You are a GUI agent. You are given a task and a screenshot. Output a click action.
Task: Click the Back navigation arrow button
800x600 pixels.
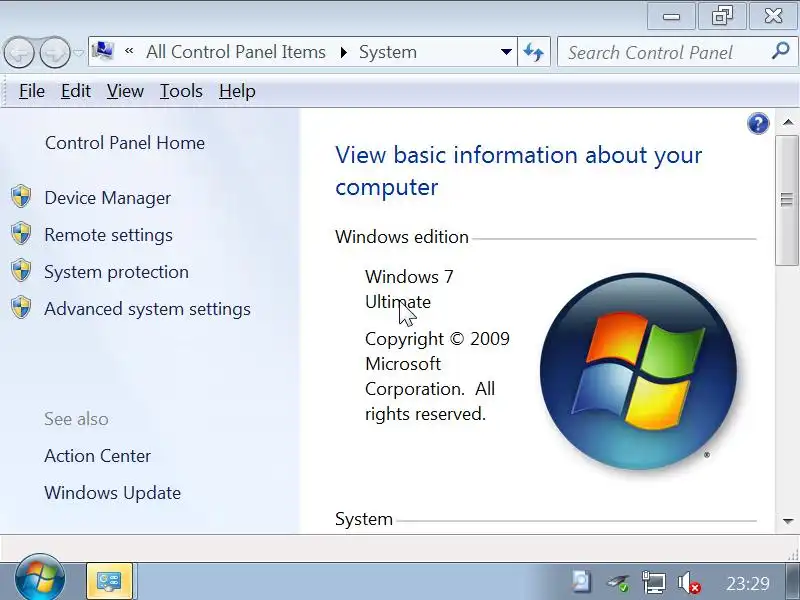[x=19, y=53]
